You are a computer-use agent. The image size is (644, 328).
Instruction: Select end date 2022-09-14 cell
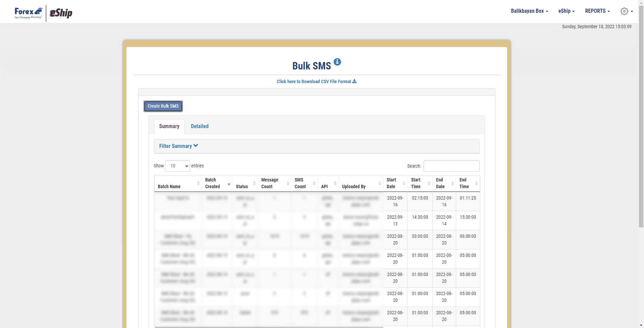coord(444,220)
